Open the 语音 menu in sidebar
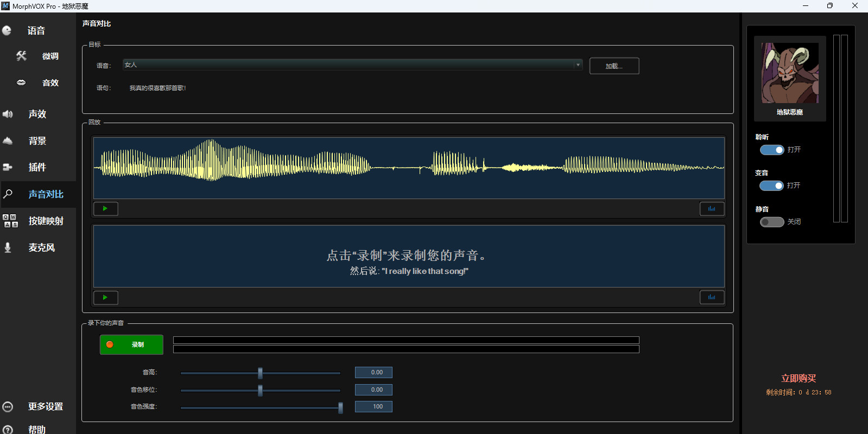The height and width of the screenshot is (434, 868). pos(36,31)
